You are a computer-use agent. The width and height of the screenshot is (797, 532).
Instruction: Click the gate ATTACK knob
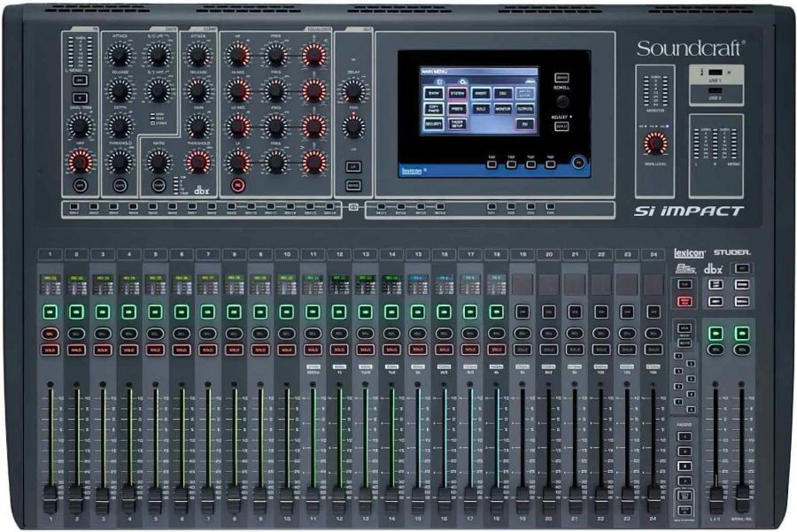pos(120,54)
